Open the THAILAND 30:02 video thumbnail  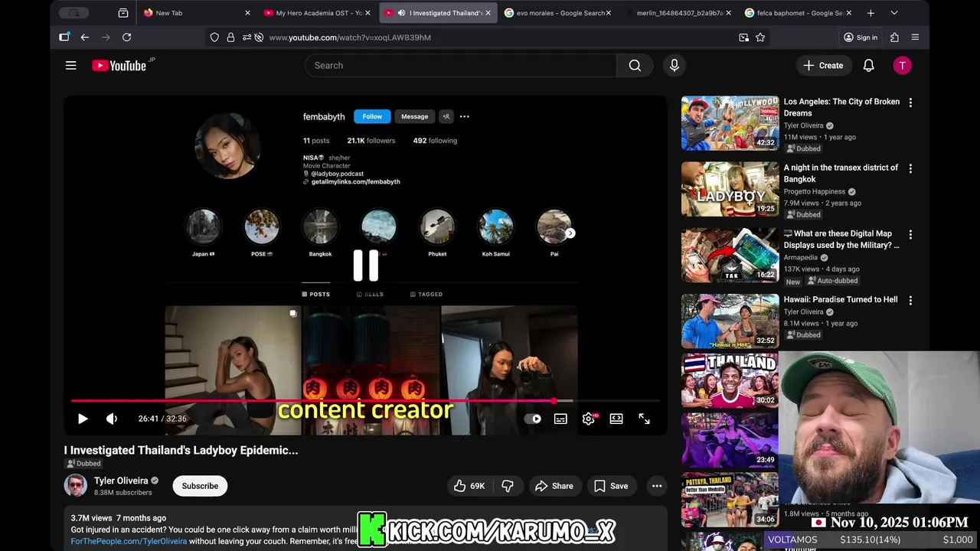tap(730, 380)
